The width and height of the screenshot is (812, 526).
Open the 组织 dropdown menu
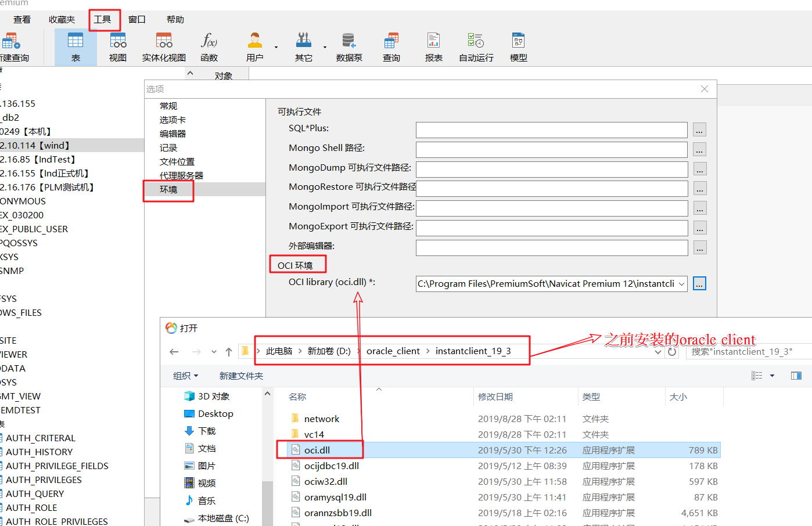(x=185, y=376)
